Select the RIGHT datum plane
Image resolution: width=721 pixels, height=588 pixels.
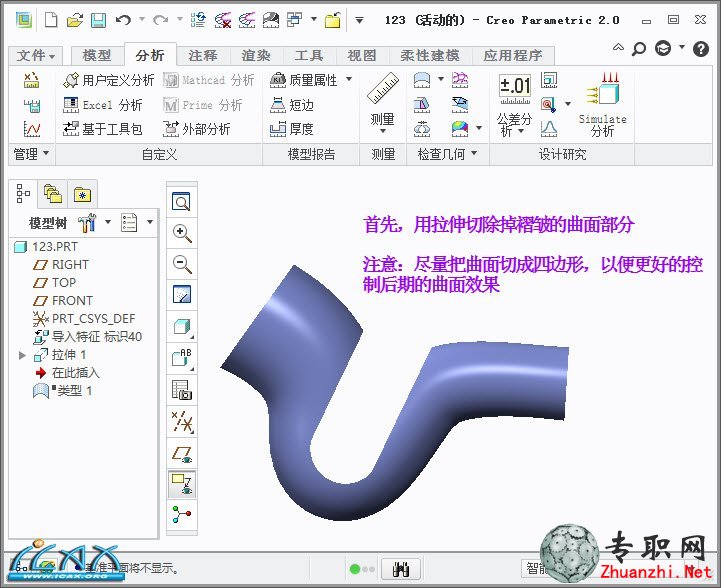[61, 265]
